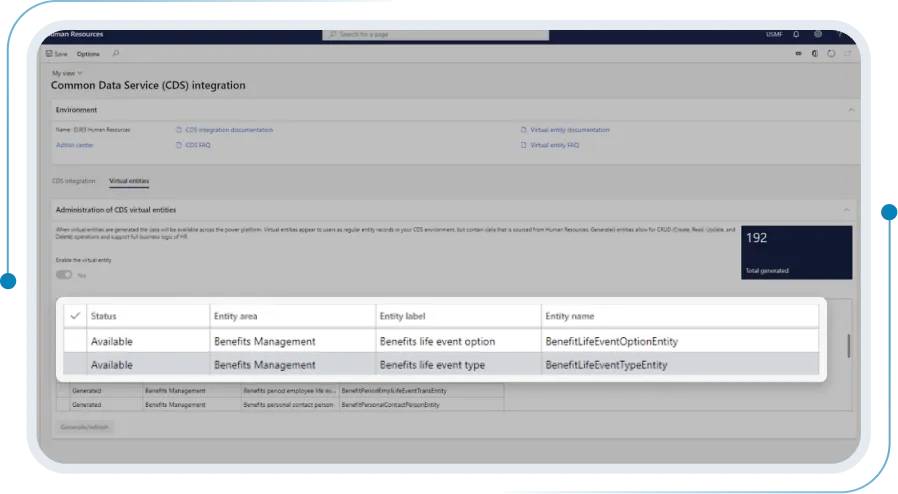Collapse the Environment section

point(851,110)
